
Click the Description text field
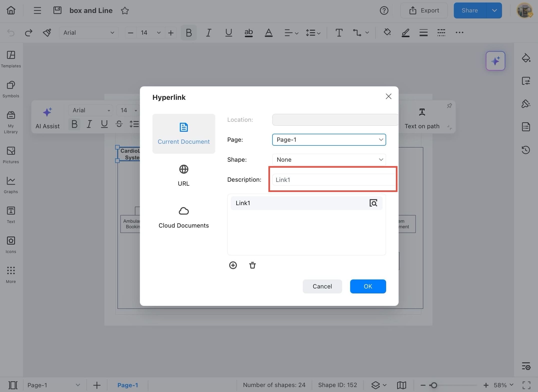333,180
